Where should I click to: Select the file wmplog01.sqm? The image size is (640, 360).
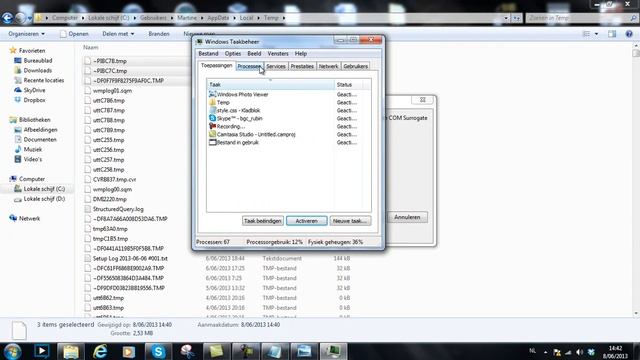pos(108,91)
